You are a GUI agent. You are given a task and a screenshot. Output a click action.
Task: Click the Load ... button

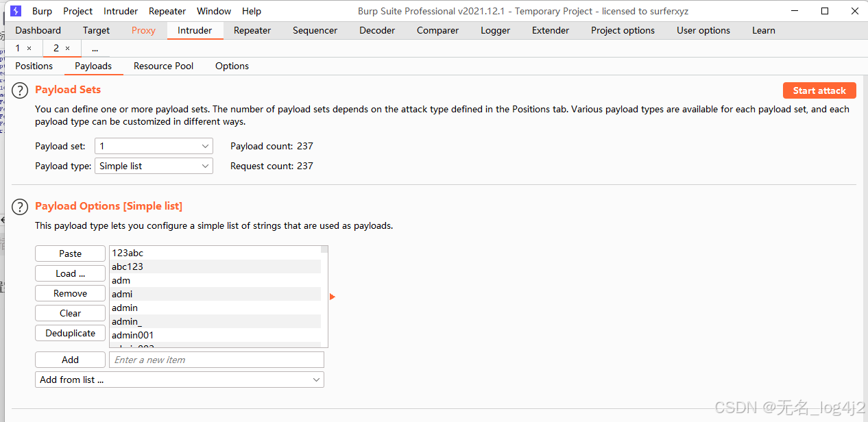[x=70, y=273]
